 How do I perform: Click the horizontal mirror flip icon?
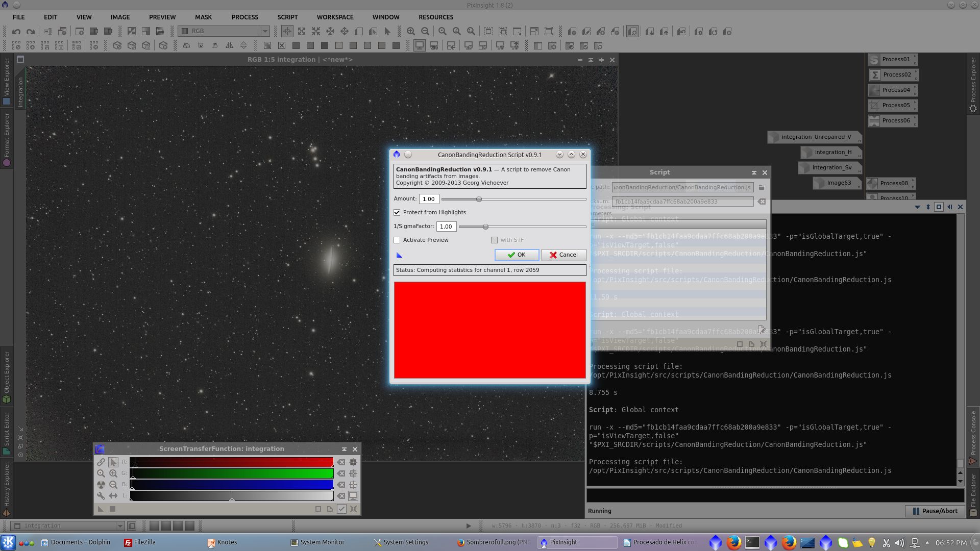pos(229,46)
